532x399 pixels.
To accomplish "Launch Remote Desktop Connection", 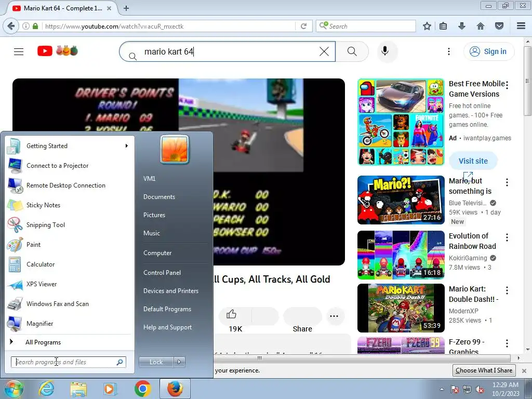I will pos(69,185).
